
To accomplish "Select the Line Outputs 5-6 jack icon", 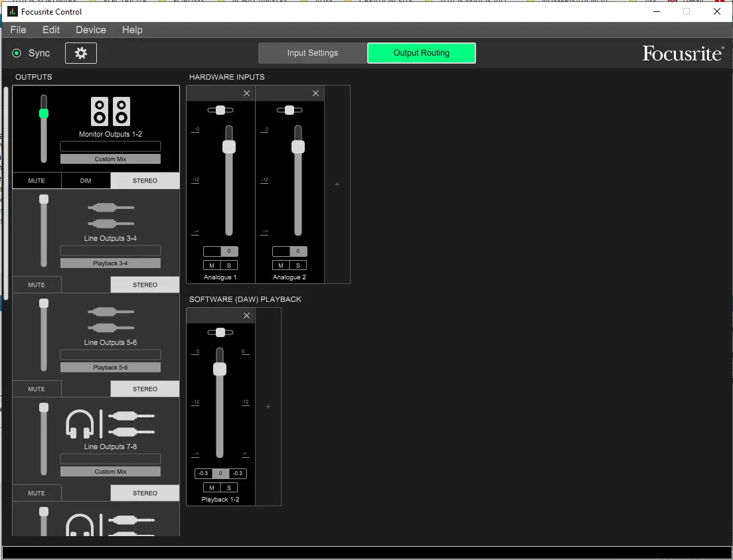I will click(x=110, y=320).
